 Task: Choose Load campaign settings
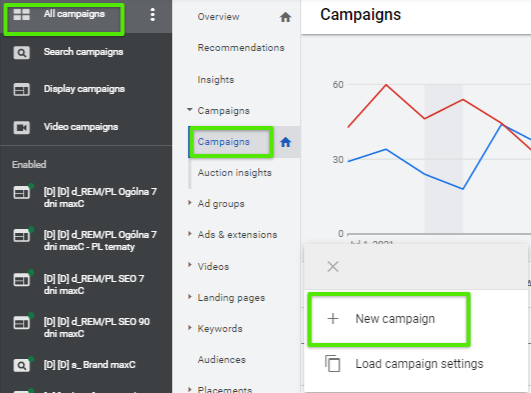pyautogui.click(x=419, y=364)
